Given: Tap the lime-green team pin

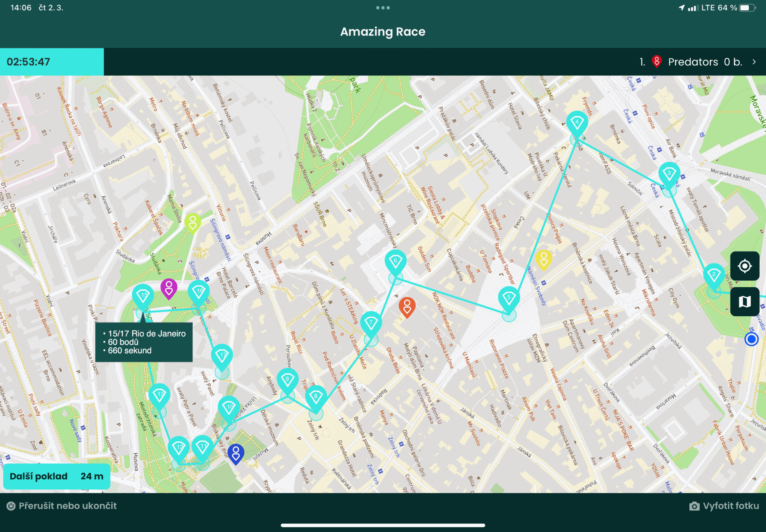Looking at the screenshot, I should 193,223.
